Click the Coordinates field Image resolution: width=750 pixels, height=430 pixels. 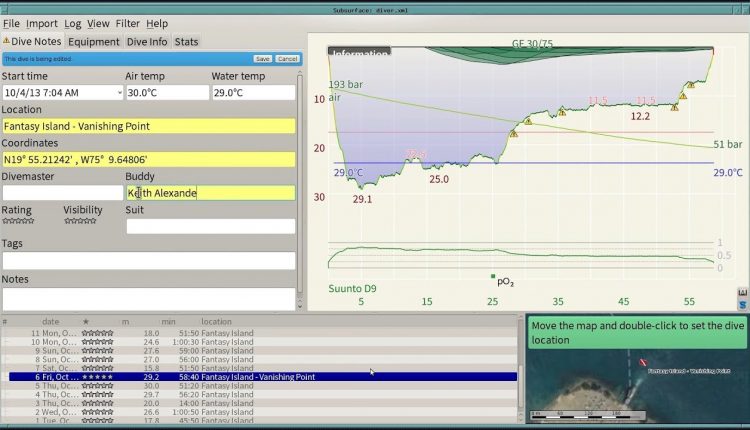click(x=149, y=160)
